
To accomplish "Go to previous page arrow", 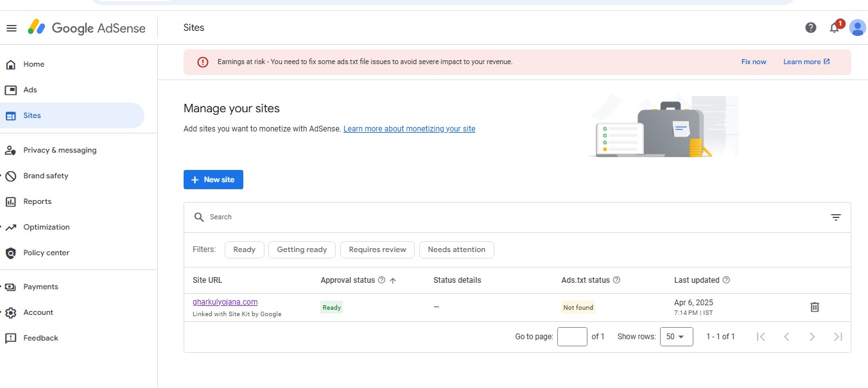I will (x=786, y=337).
